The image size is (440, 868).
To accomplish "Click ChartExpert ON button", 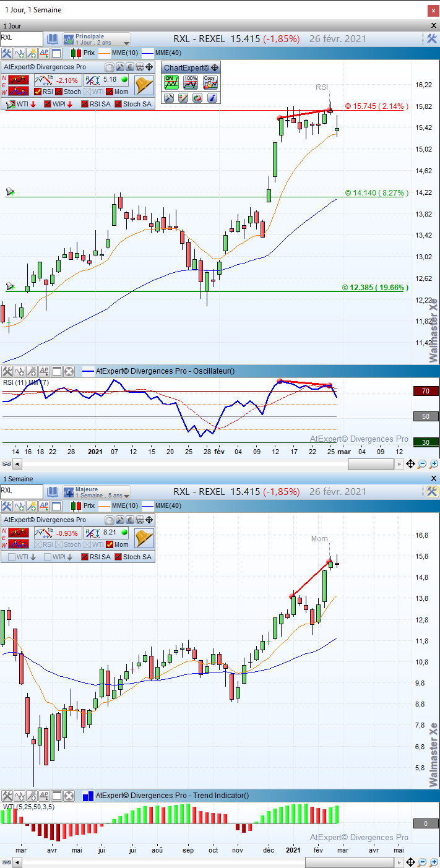I will [x=171, y=82].
